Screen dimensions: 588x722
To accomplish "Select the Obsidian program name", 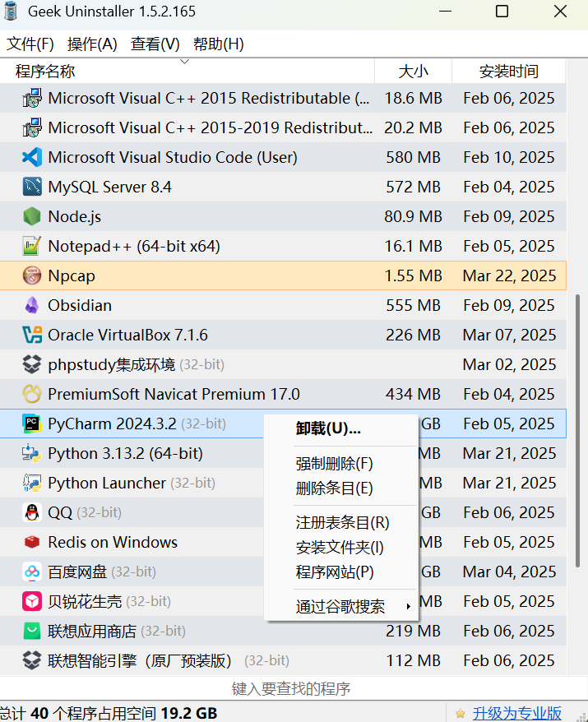I will click(80, 305).
